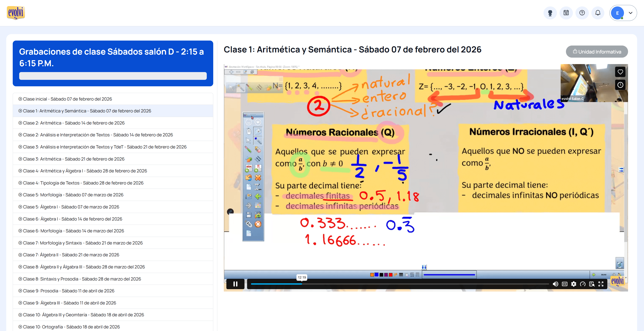Add video to favorites heart icon
Screen dimensions: 644x331
pyautogui.click(x=620, y=72)
